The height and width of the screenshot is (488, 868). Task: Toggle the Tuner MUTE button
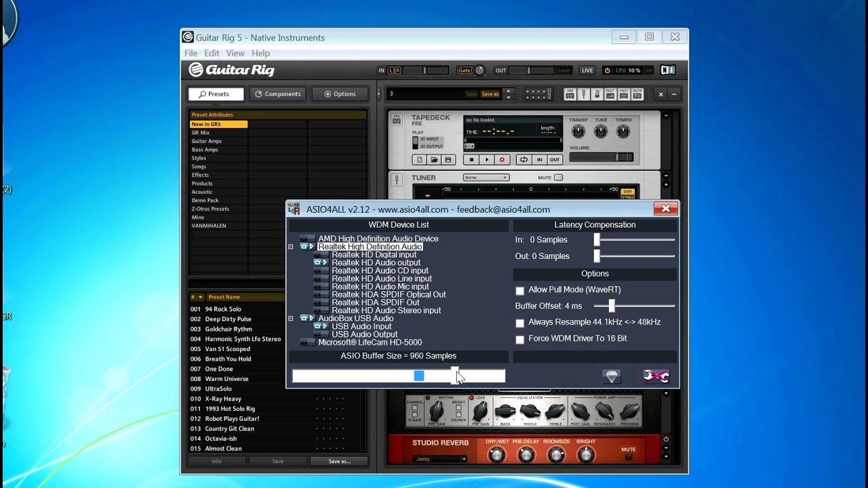(558, 178)
